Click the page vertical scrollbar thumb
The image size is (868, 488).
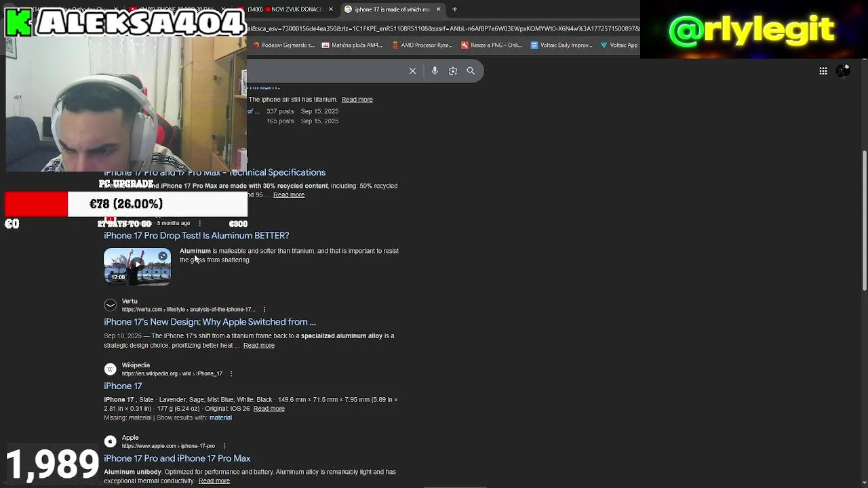(865, 220)
